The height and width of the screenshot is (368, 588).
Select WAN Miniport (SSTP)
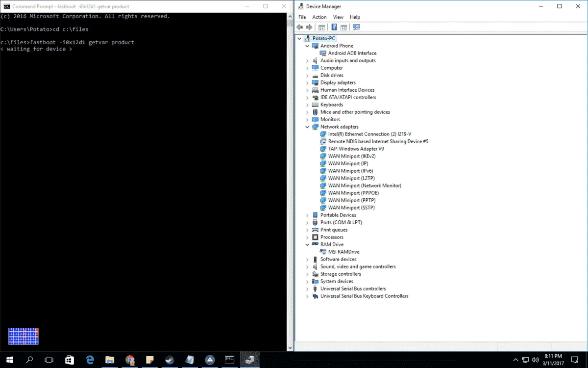point(351,208)
